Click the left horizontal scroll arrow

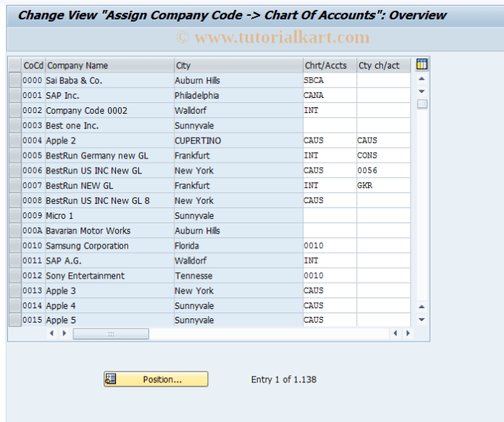52,333
